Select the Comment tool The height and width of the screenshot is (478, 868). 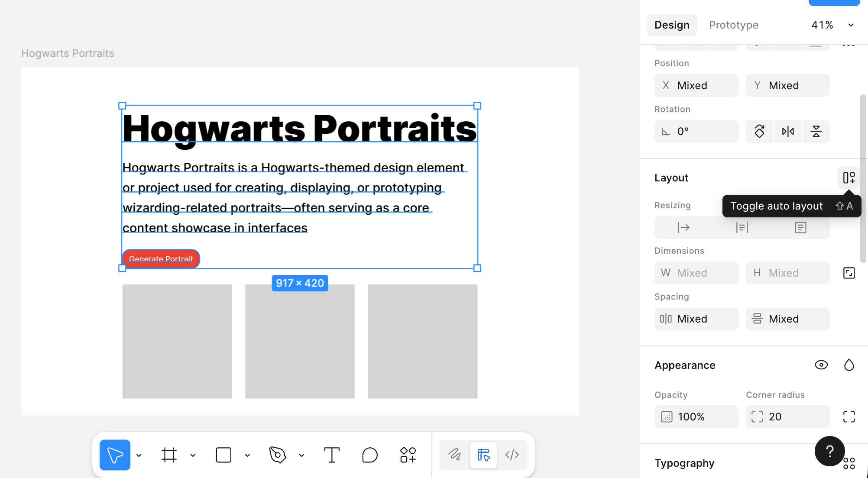[369, 455]
